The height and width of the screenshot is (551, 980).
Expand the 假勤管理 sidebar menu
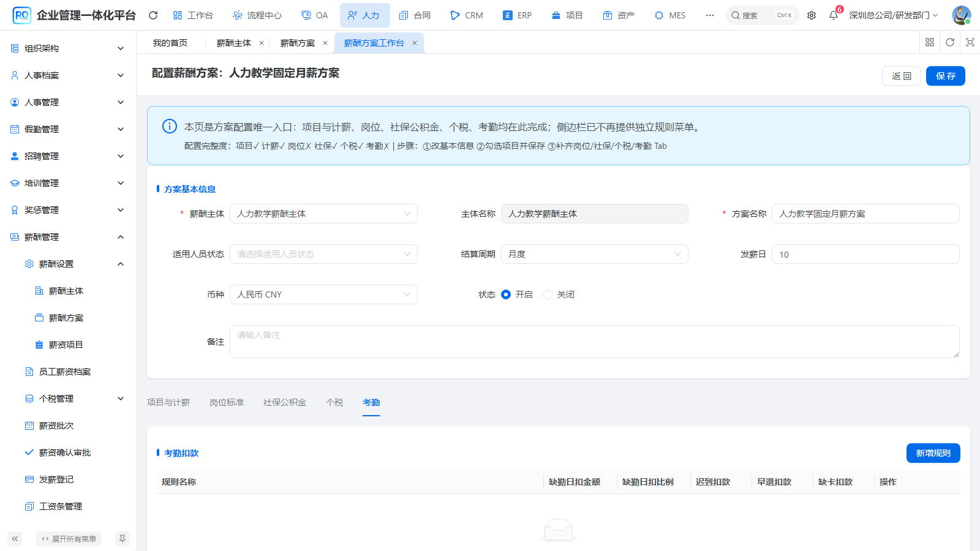(68, 129)
